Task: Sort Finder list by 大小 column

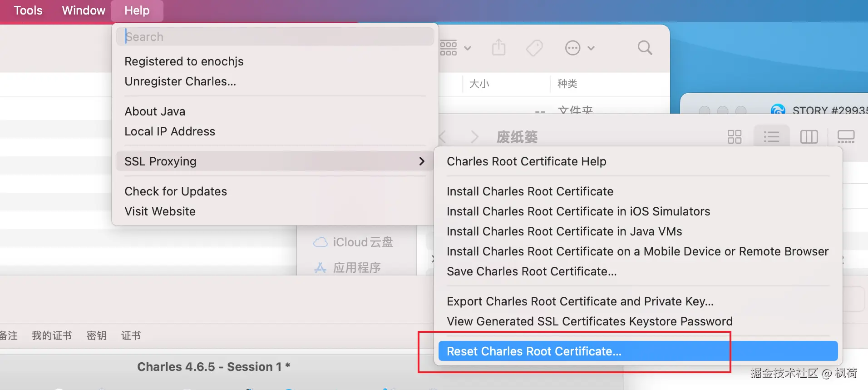Action: click(479, 84)
